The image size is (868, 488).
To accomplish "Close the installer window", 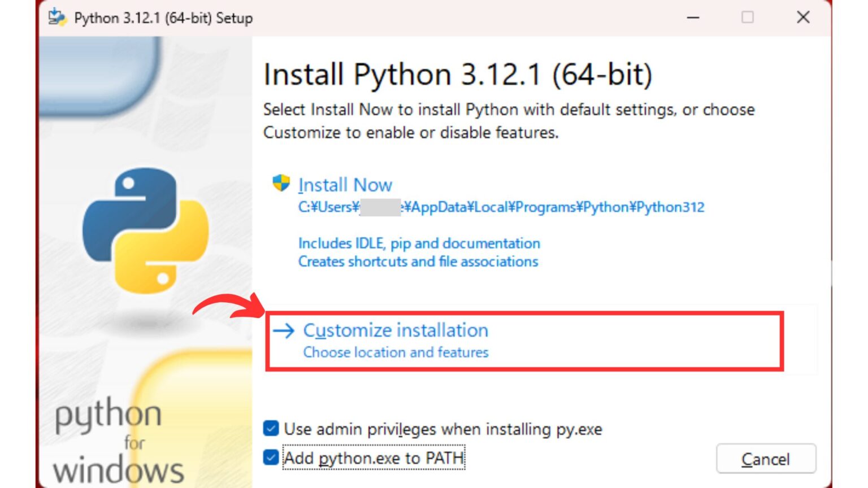I will coord(802,18).
